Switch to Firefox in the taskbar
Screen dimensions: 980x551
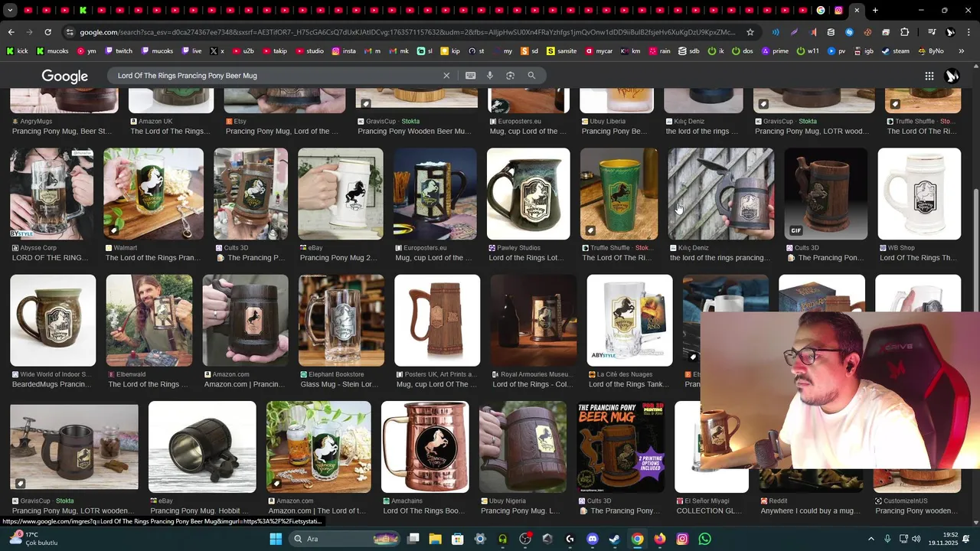pos(659,539)
